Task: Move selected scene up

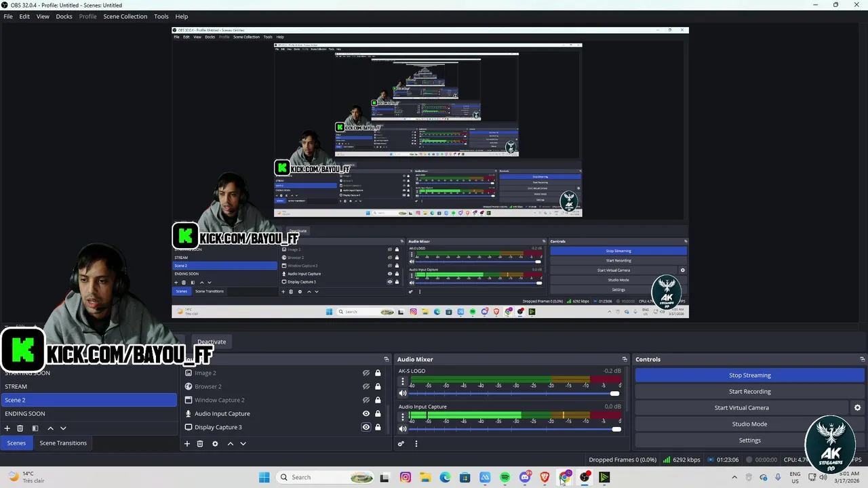Action: click(x=50, y=428)
